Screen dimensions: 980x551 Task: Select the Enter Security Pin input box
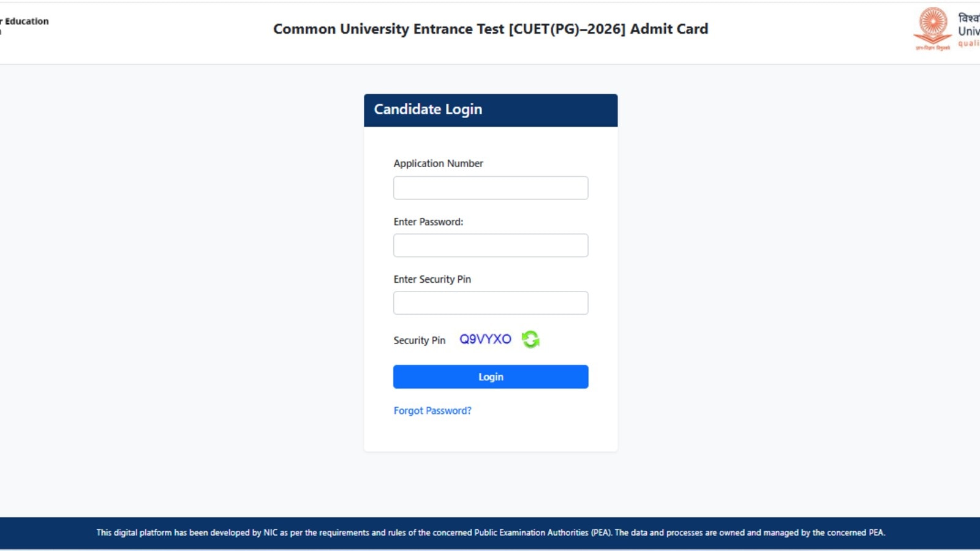(x=490, y=302)
